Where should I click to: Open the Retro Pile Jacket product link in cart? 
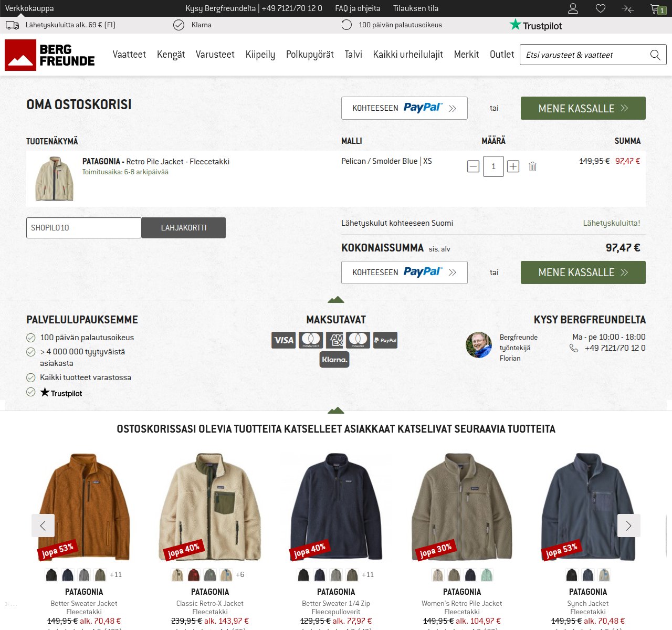coord(156,162)
